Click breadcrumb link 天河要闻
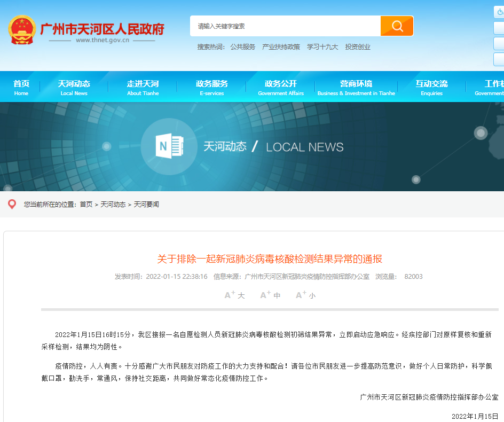 (x=146, y=205)
